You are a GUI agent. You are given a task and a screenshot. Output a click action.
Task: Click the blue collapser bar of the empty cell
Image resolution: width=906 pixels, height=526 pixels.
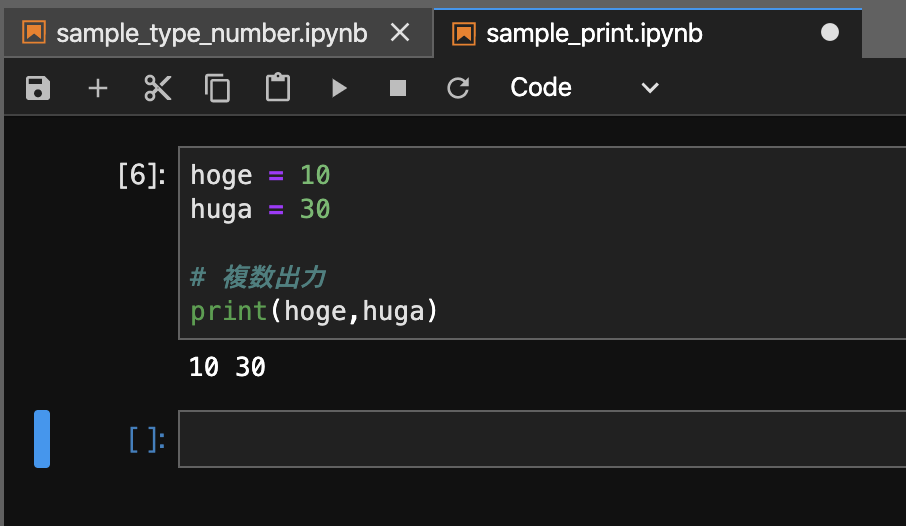(42, 439)
